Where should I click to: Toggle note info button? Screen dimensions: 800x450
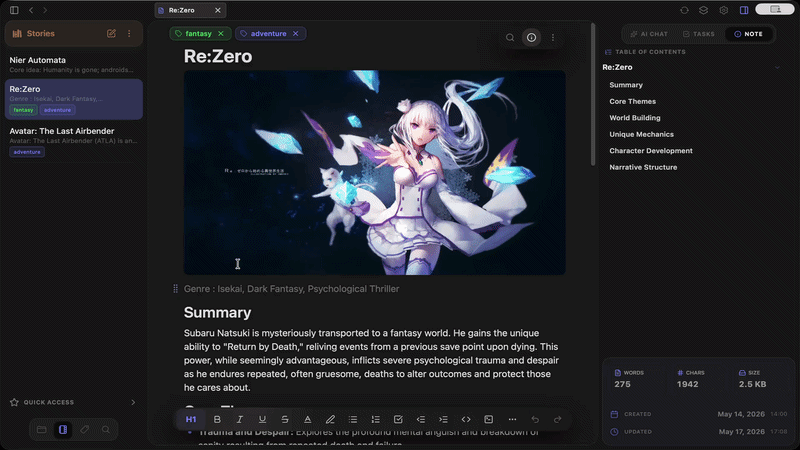point(531,37)
